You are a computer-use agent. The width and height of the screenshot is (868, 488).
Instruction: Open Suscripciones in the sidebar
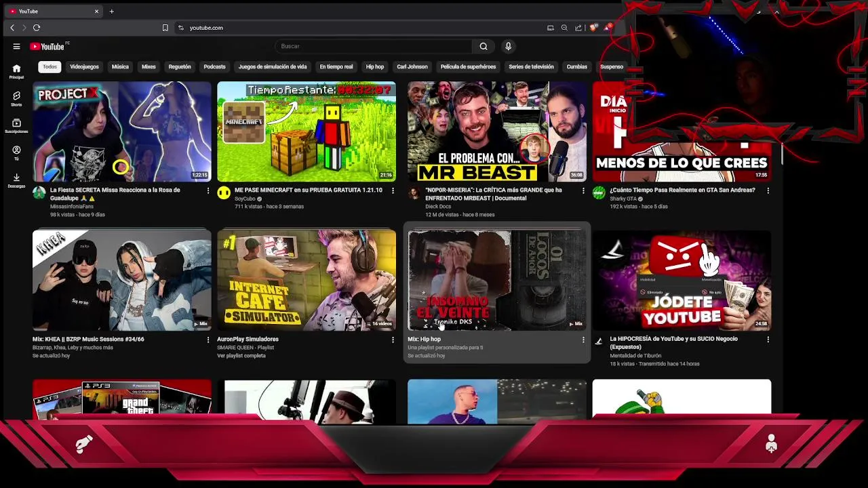click(x=16, y=126)
